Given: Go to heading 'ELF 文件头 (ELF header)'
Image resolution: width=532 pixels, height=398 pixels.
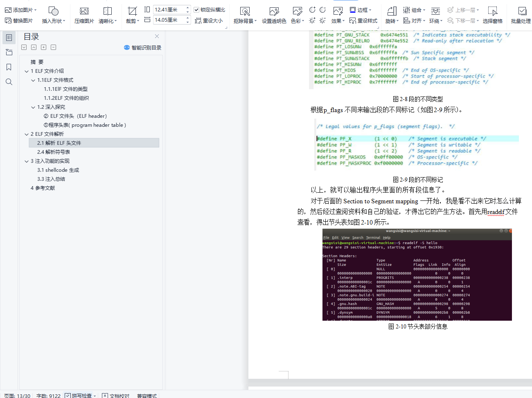Looking at the screenshot, I should tap(75, 116).
